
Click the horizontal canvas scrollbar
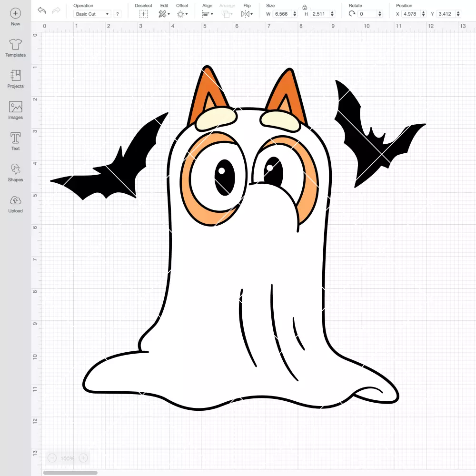(70, 473)
